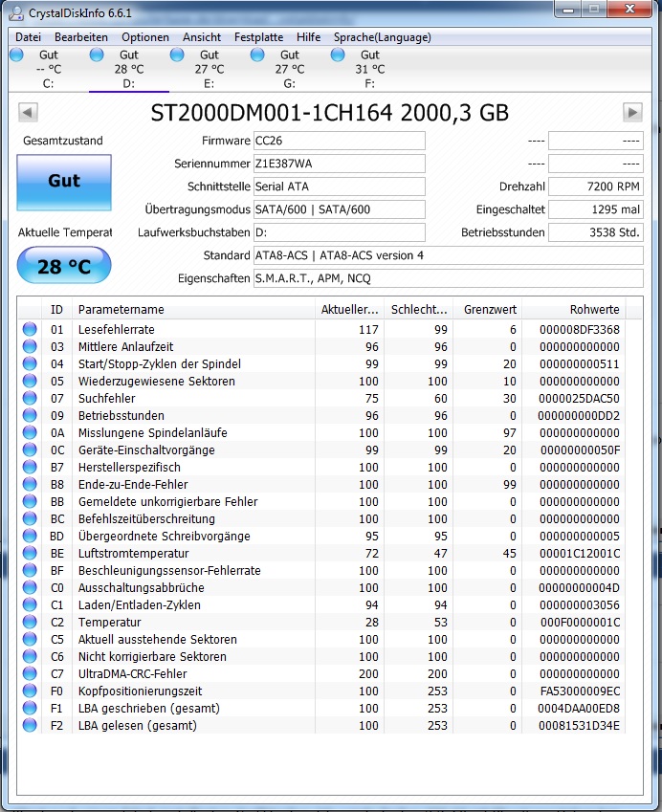Viewport: 662px width, 812px height.
Task: Click the Übertragungsmodus field SATA/600
Action: click(340, 209)
